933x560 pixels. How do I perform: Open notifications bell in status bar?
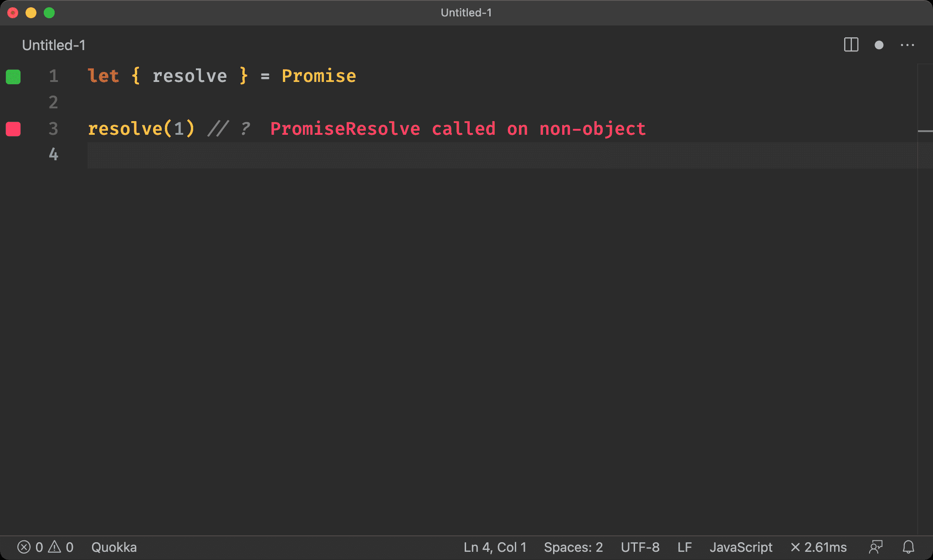[908, 547]
